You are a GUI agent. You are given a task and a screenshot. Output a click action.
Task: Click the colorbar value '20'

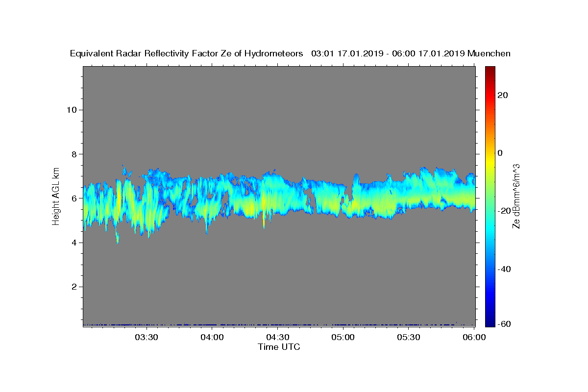point(503,95)
